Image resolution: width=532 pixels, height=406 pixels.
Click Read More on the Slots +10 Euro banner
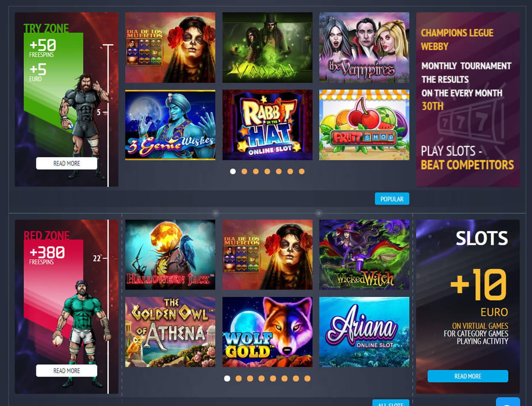pos(468,376)
